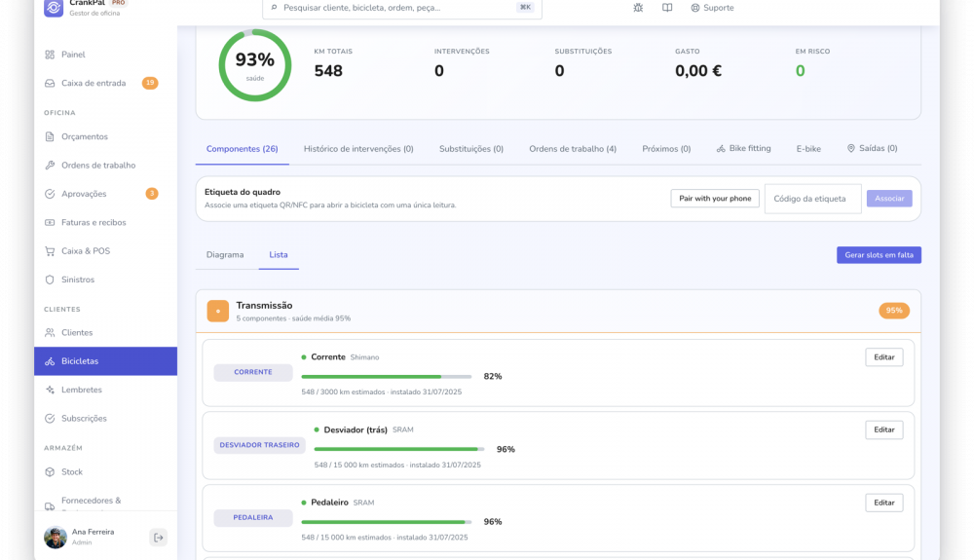Open the Painel dashboard icon
Image resolution: width=974 pixels, height=560 pixels.
tap(50, 55)
